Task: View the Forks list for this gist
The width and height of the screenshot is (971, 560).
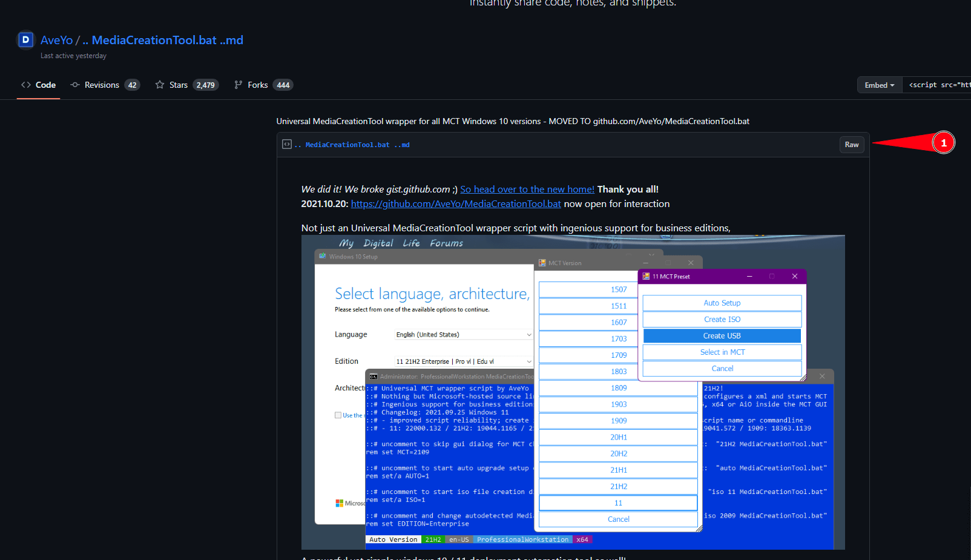Action: tap(263, 85)
